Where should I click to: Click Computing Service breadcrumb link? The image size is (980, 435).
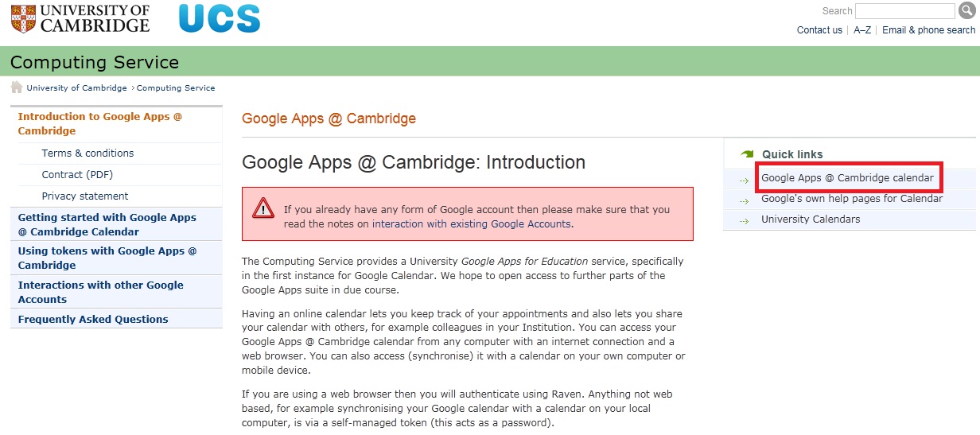[x=176, y=88]
